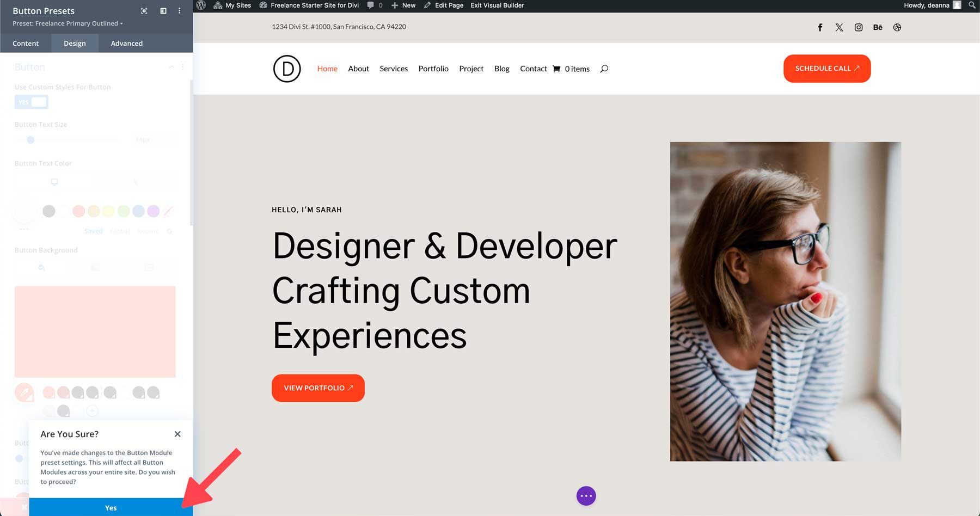980x516 pixels.
Task: Toggle Use Custom Styles For Button off
Action: 31,102
